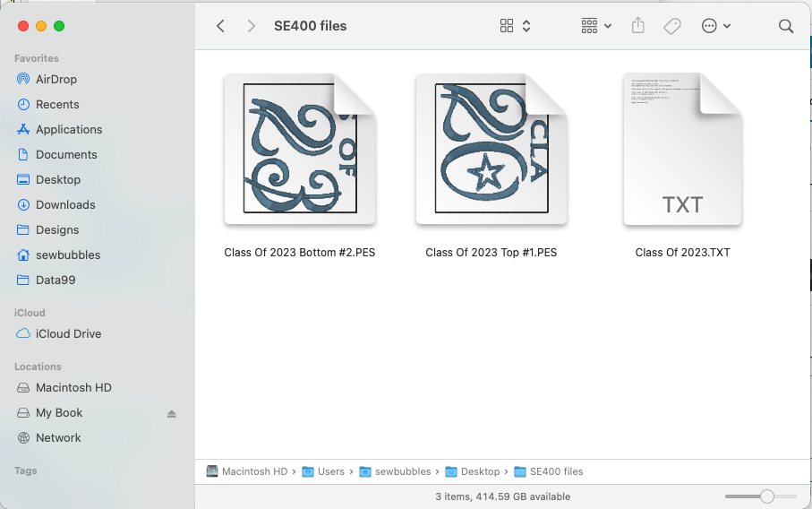Select the Class Of 2023.TXT file

coord(682,149)
